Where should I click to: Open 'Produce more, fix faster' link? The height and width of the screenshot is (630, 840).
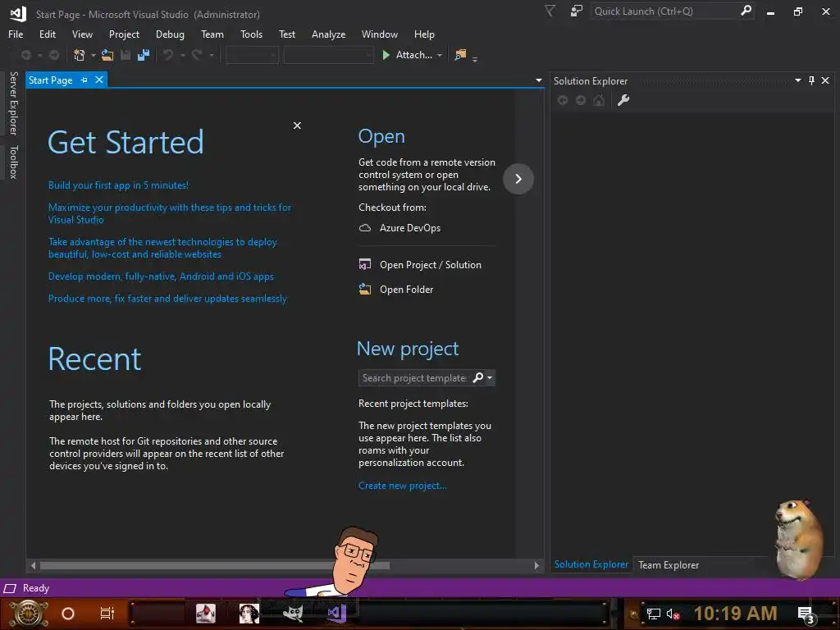[x=167, y=299]
